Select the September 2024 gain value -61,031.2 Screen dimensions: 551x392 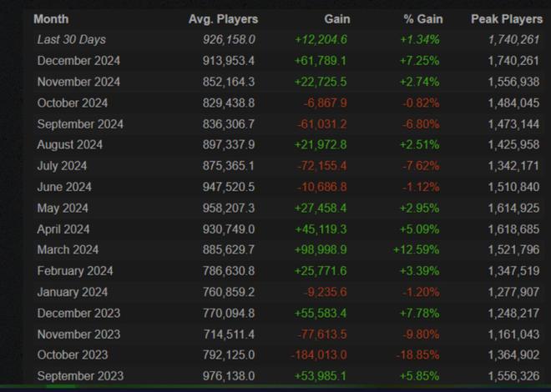321,123
